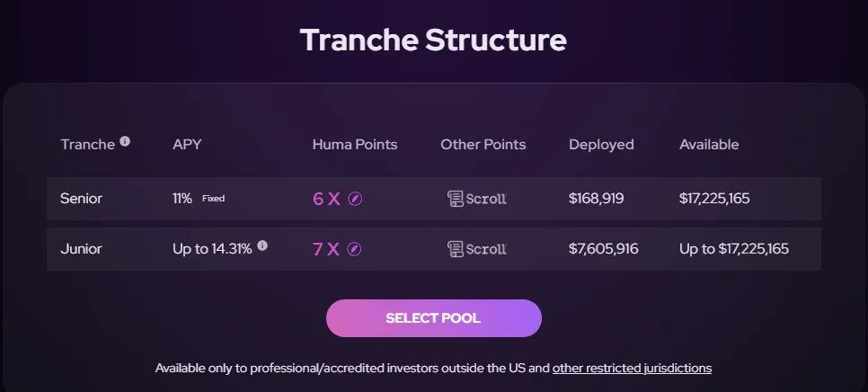Click the info icon beside Tranche header
Image resolution: width=868 pixels, height=392 pixels.
click(125, 141)
